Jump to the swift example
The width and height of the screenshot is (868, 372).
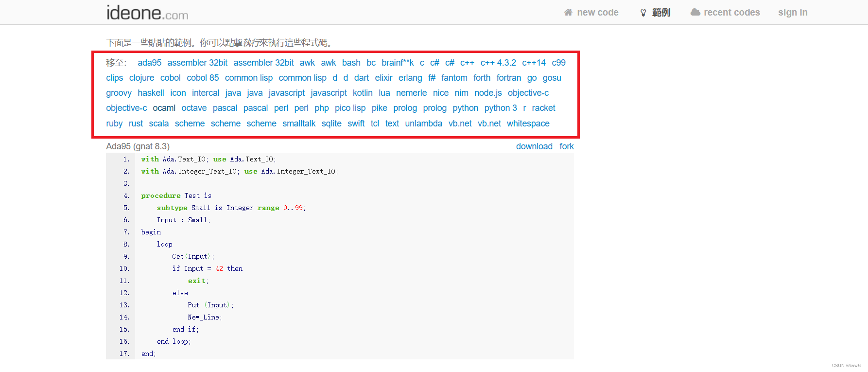(356, 124)
